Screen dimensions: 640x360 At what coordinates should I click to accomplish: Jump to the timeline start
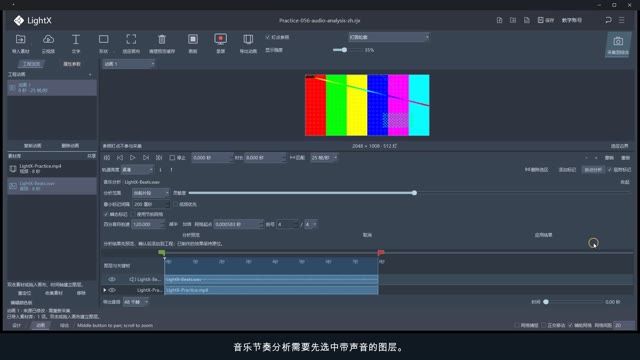[x=107, y=158]
